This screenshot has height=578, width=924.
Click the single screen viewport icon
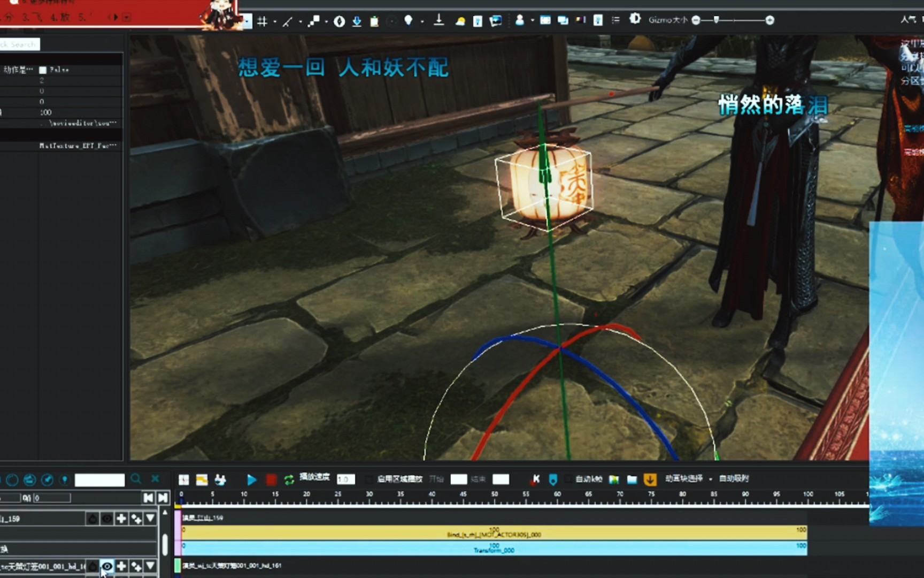point(545,20)
